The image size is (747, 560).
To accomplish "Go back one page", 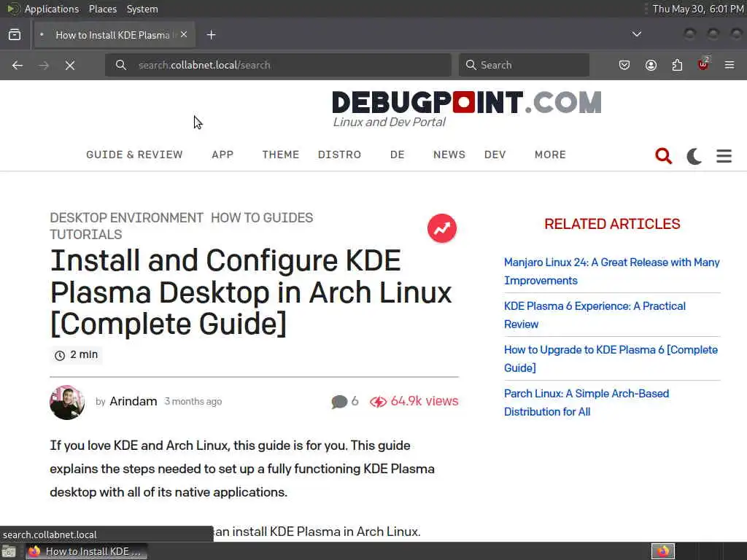I will 18,65.
